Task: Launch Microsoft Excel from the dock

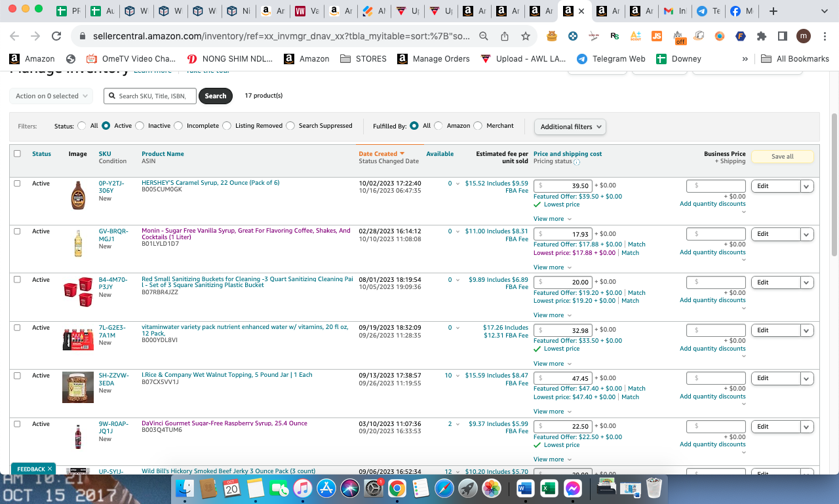Action: [x=549, y=488]
